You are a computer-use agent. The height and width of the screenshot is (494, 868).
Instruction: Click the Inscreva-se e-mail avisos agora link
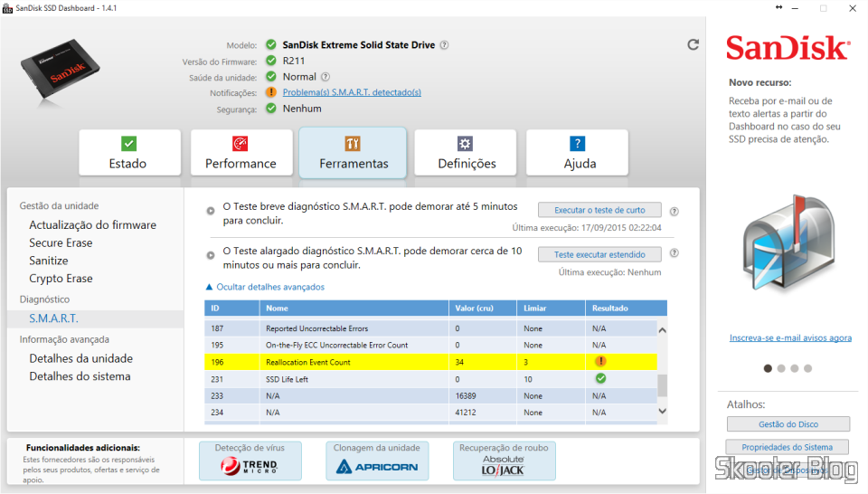pos(790,337)
